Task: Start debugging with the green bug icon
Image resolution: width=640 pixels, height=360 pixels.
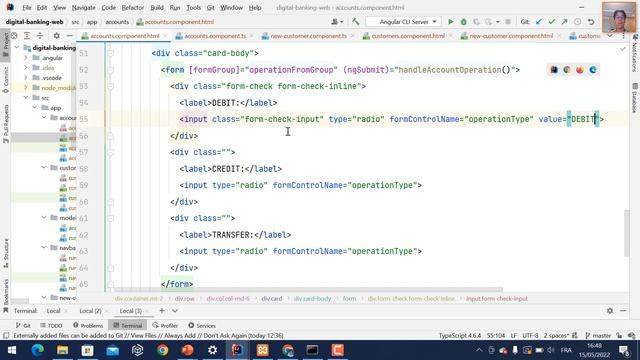Action: [464, 22]
